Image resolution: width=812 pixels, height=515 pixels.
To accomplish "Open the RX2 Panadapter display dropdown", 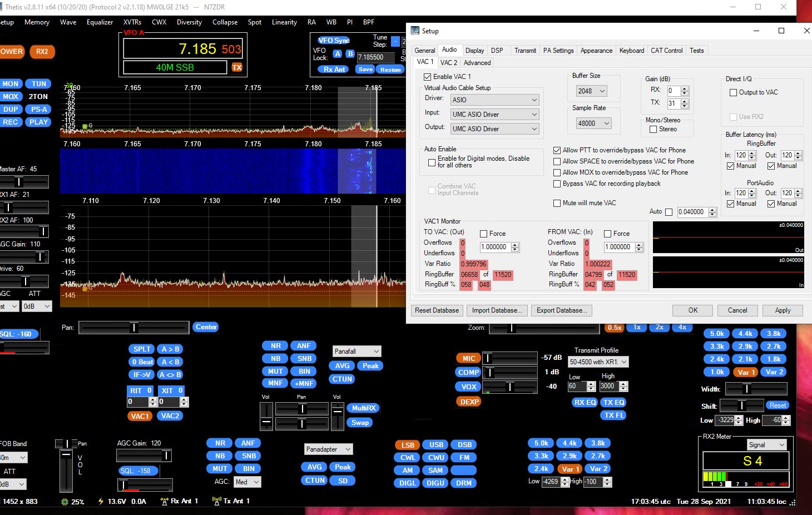I will 329,449.
